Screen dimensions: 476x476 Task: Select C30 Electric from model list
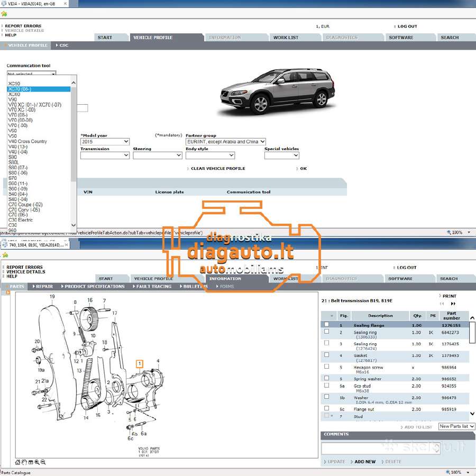point(39,220)
